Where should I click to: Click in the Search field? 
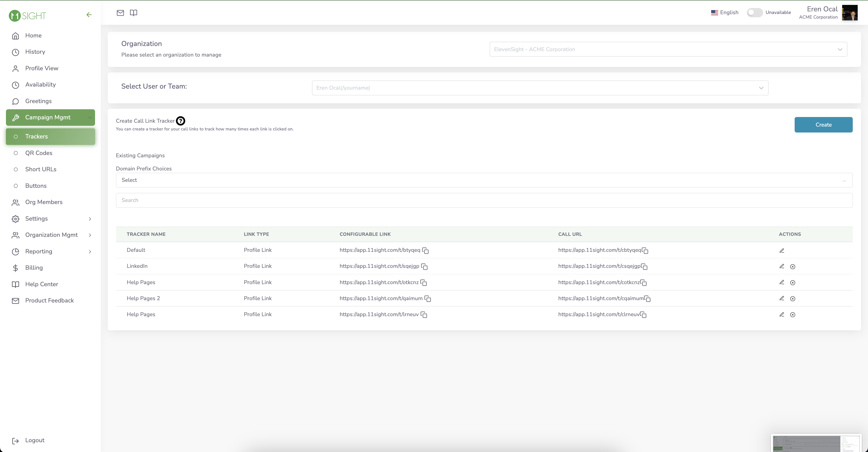point(484,200)
